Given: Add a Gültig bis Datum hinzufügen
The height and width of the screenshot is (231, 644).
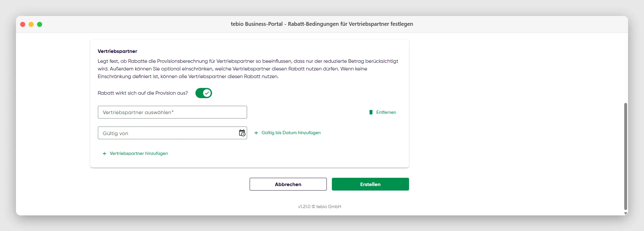Looking at the screenshot, I should (291, 133).
